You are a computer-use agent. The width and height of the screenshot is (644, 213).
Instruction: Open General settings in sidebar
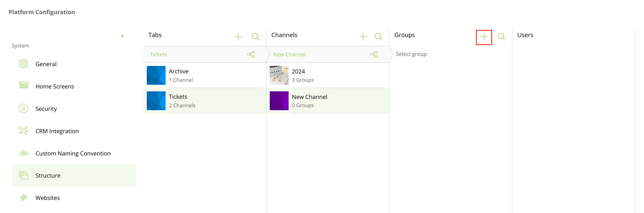point(46,64)
